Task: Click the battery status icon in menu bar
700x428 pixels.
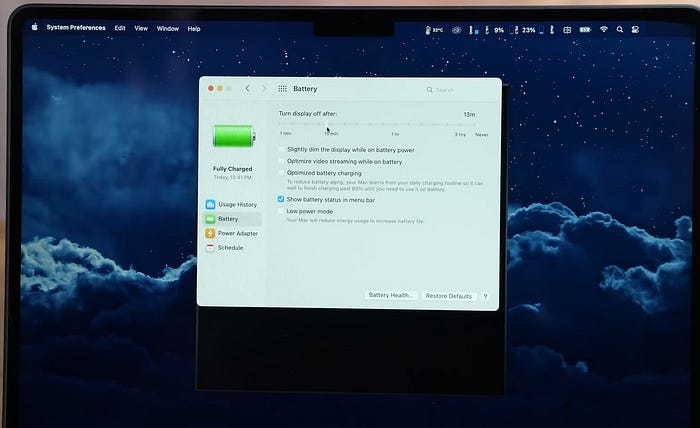Action: tap(585, 29)
